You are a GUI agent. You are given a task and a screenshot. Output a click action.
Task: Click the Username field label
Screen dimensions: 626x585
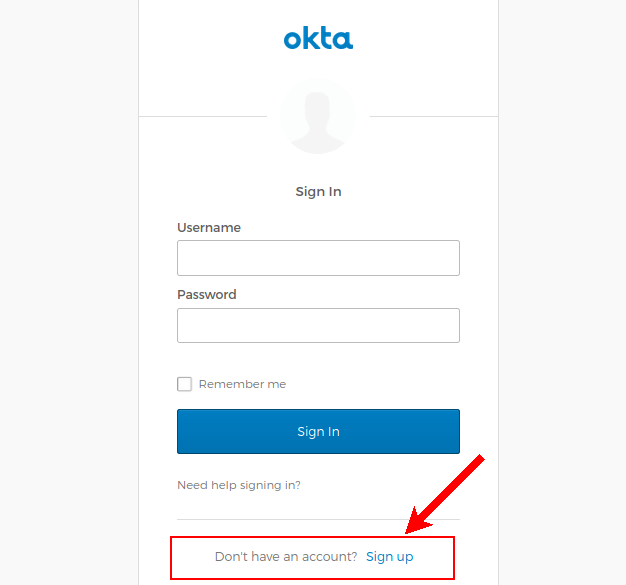click(x=209, y=228)
